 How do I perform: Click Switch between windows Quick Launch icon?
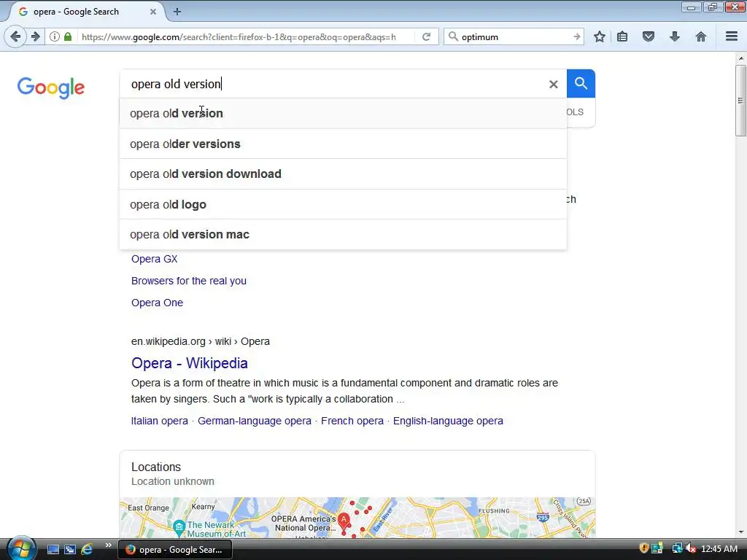[x=70, y=550]
